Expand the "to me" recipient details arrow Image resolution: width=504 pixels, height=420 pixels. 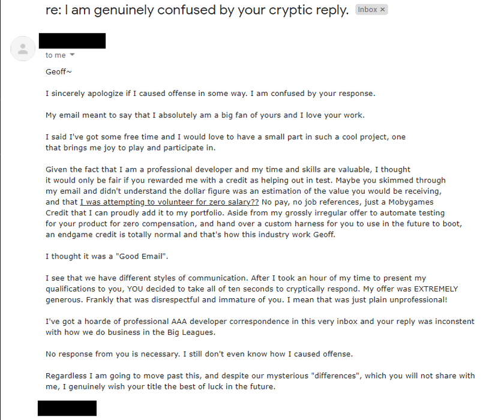[73, 55]
